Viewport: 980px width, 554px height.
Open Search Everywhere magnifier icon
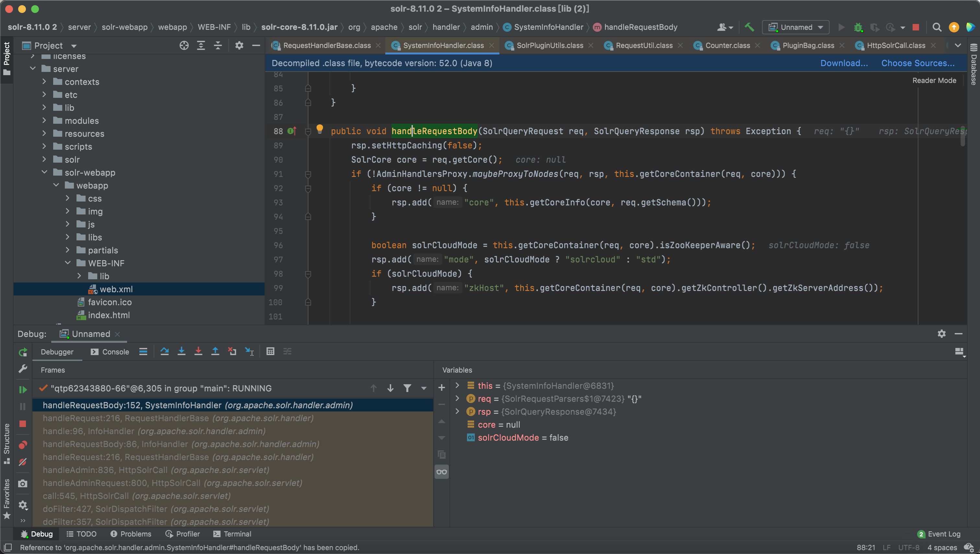(x=937, y=28)
